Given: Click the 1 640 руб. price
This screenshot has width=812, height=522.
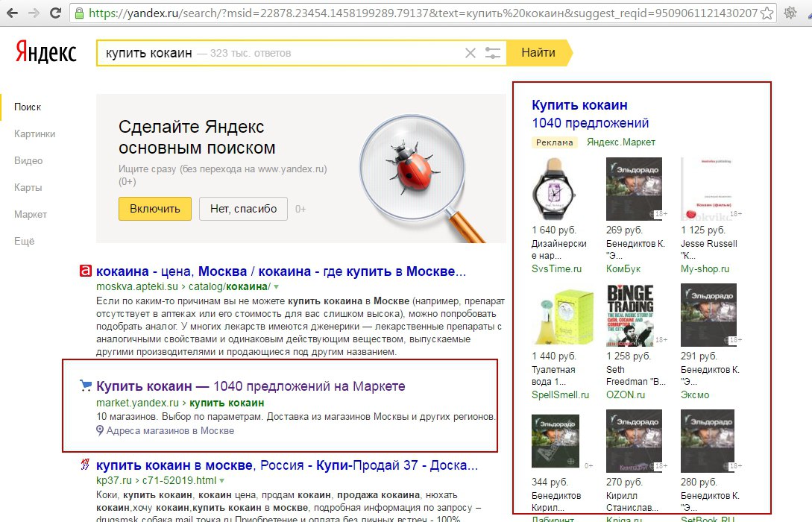Looking at the screenshot, I should (x=554, y=230).
